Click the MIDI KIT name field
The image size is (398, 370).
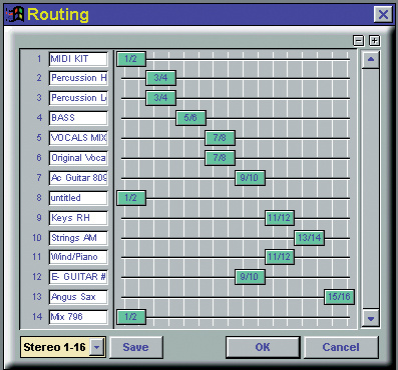point(78,59)
